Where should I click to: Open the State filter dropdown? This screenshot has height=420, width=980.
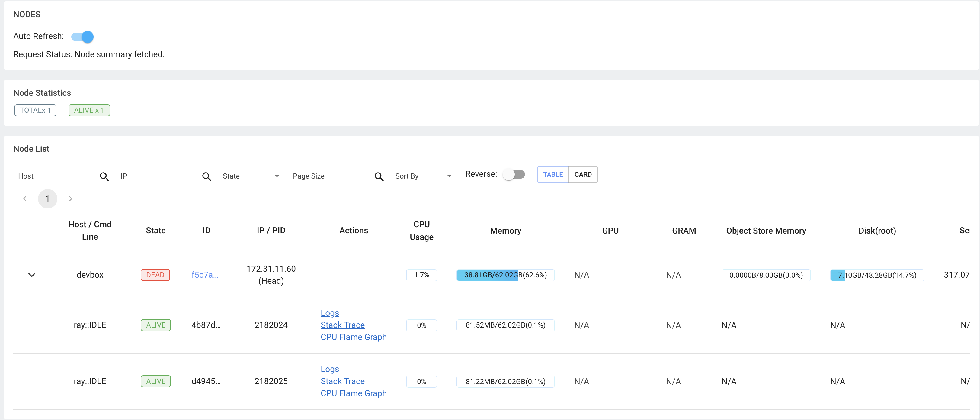252,176
